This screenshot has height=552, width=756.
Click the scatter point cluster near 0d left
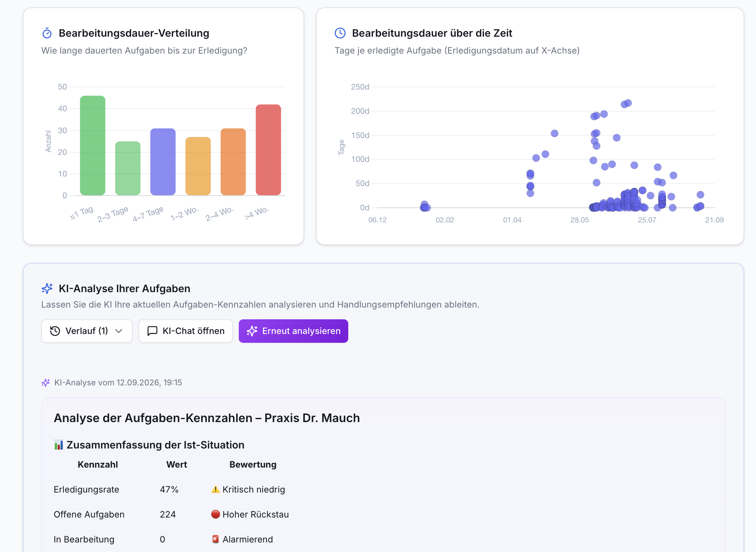click(425, 207)
